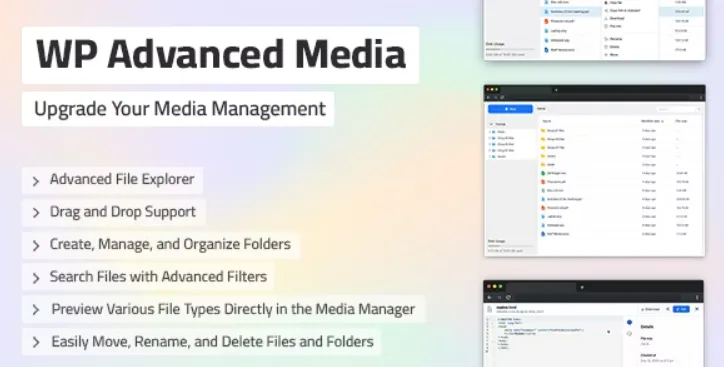This screenshot has width=724, height=367.
Task: Click browser reload icon in middle screenshot
Action: 502,97
